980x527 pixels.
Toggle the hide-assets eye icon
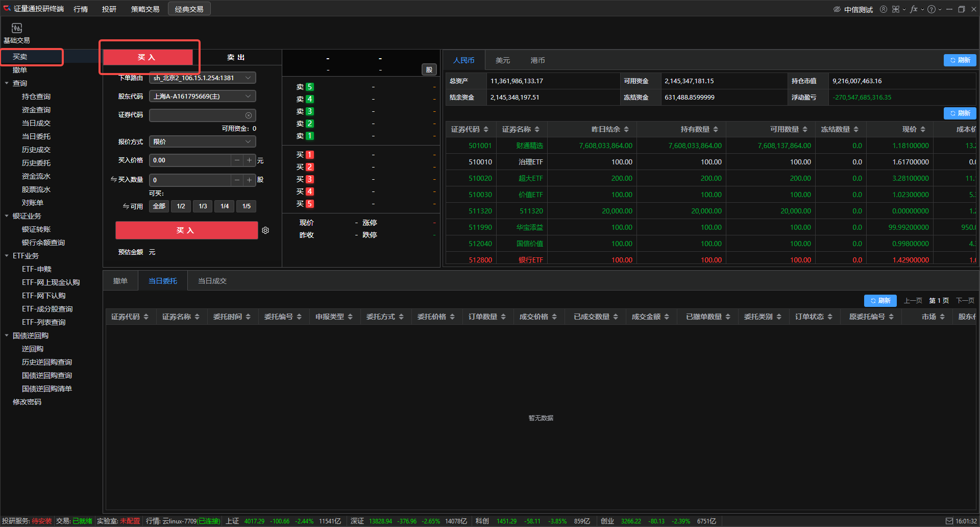837,9
